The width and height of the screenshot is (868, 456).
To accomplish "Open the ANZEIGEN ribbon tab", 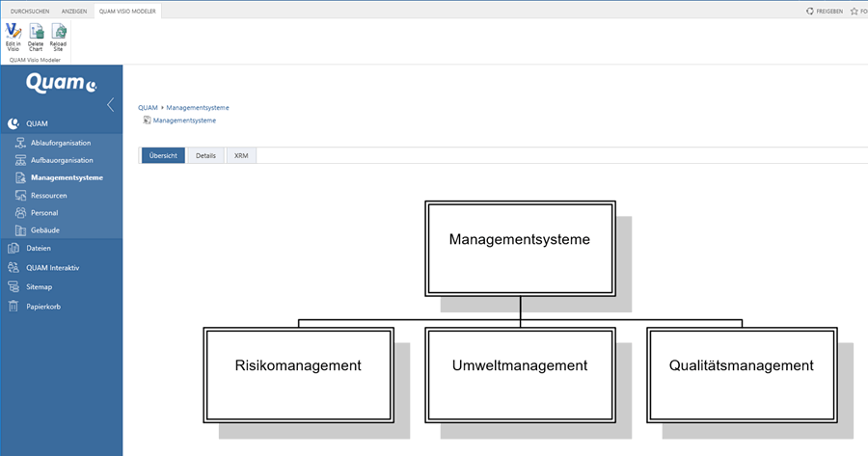I will 73,11.
